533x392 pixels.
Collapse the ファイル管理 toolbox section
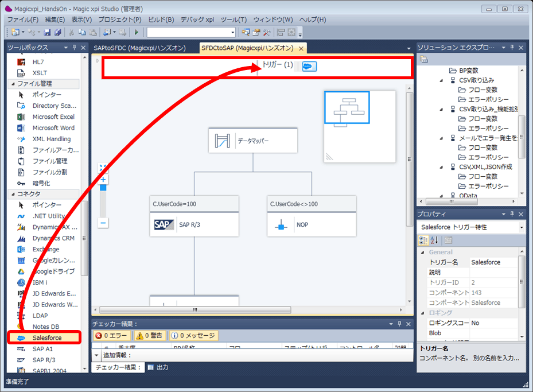click(12, 84)
